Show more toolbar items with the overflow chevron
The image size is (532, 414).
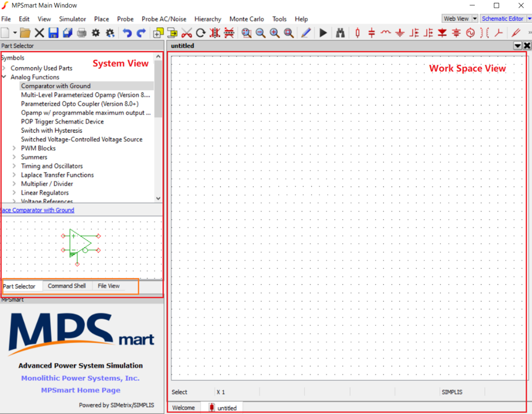530,33
